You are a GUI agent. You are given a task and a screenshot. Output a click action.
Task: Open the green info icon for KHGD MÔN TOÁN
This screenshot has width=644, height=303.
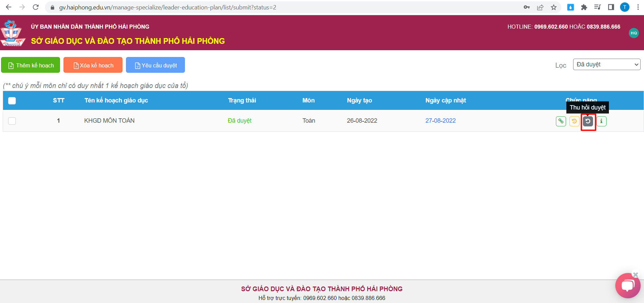pyautogui.click(x=601, y=121)
